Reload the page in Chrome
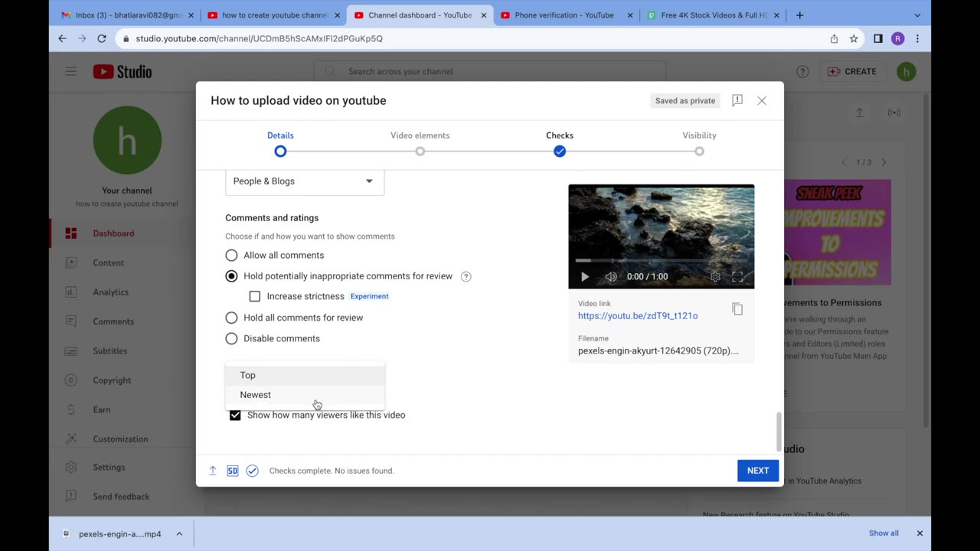The width and height of the screenshot is (980, 551). (101, 38)
